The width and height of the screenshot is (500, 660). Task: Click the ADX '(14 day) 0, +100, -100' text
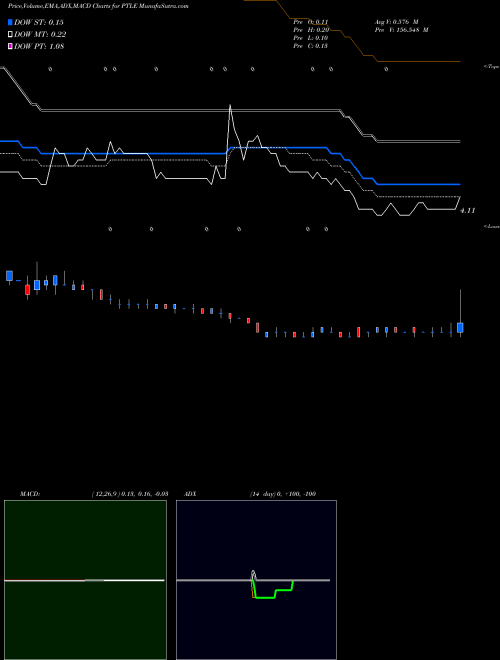(283, 494)
